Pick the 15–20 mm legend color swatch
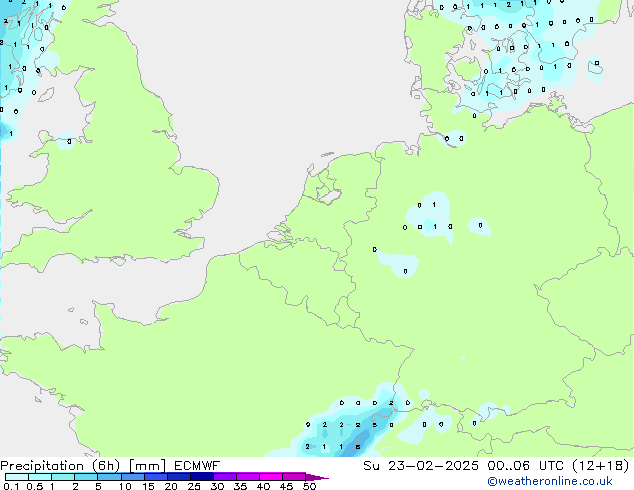The height and width of the screenshot is (490, 634). [x=155, y=477]
